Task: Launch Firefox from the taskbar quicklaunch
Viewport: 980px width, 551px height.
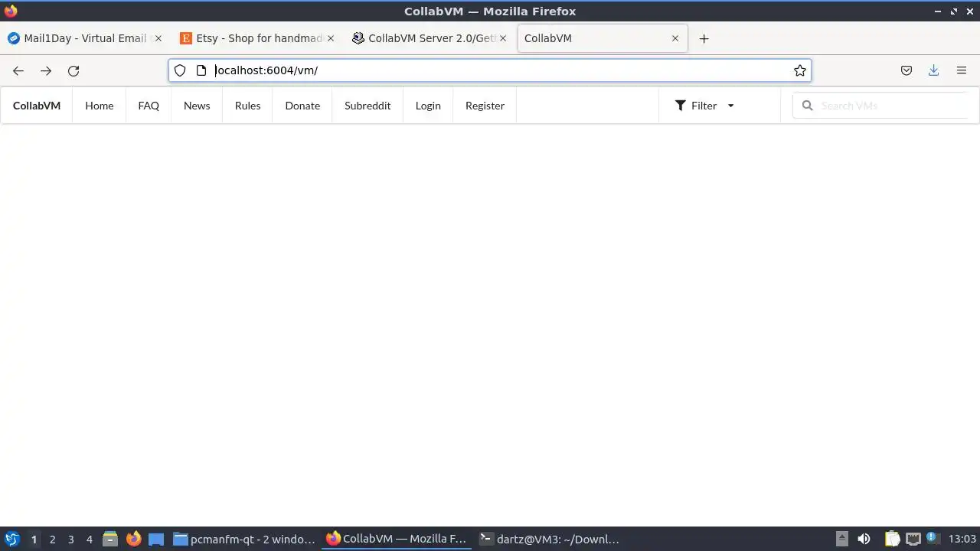Action: [133, 539]
